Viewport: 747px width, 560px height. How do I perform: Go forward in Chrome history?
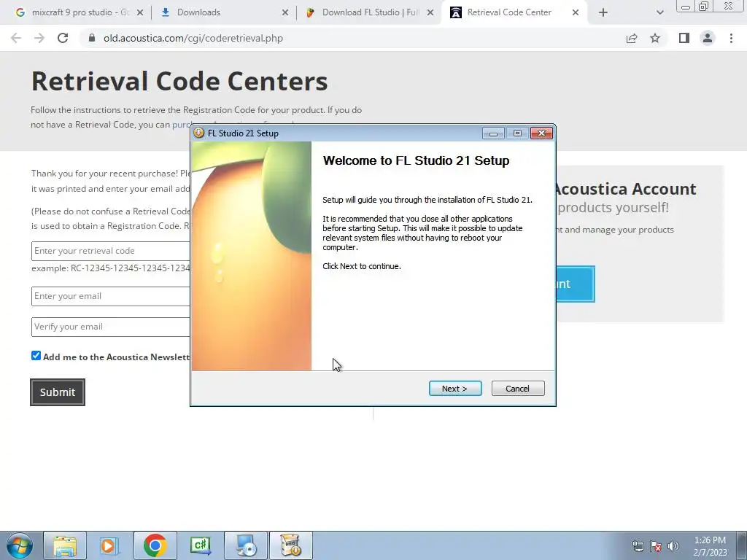coord(39,38)
